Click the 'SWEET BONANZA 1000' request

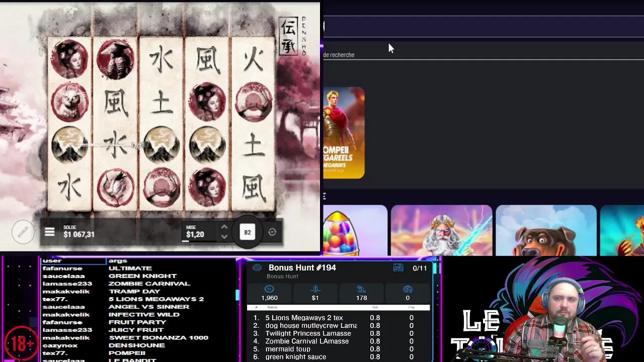[x=158, y=338]
